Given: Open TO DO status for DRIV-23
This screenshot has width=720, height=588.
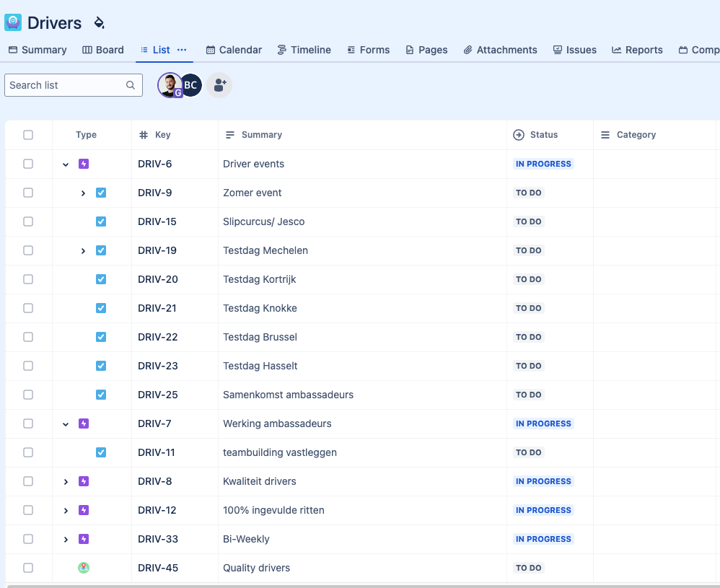Looking at the screenshot, I should 529,366.
